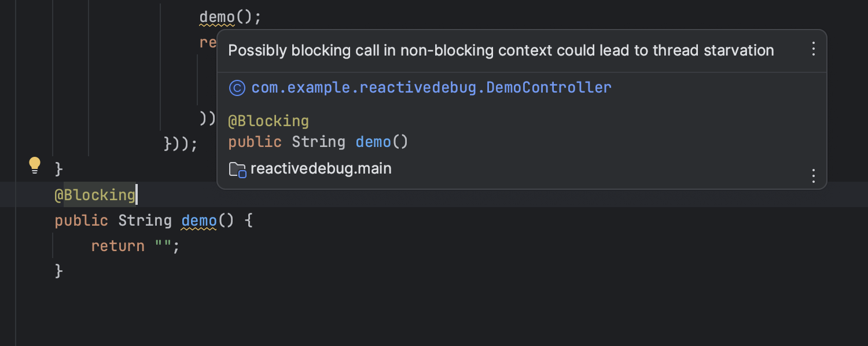Screen dimensions: 868x346
Task: Click the thread starvation warning message text
Action: pyautogui.click(x=501, y=51)
